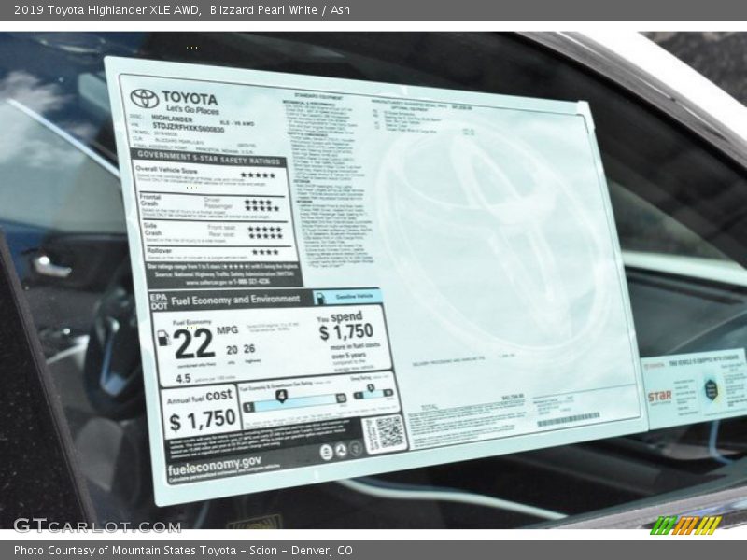Click the Rollover label
This screenshot has height=560, width=747.
pos(159,250)
